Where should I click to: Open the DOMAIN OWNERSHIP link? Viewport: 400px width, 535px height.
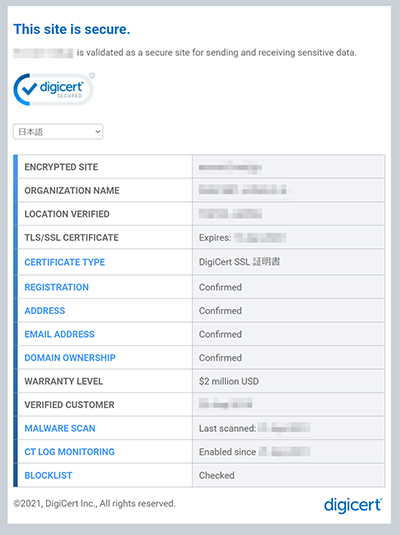pyautogui.click(x=70, y=358)
